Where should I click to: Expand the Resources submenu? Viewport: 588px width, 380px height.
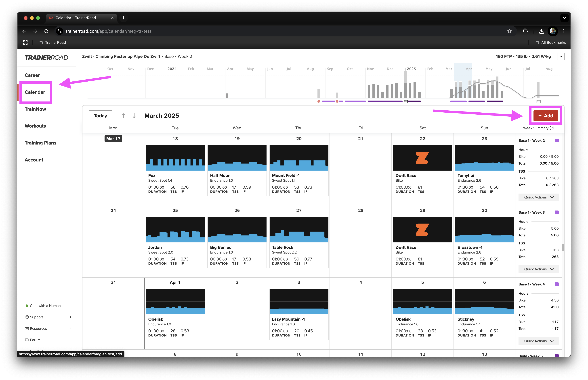point(70,328)
